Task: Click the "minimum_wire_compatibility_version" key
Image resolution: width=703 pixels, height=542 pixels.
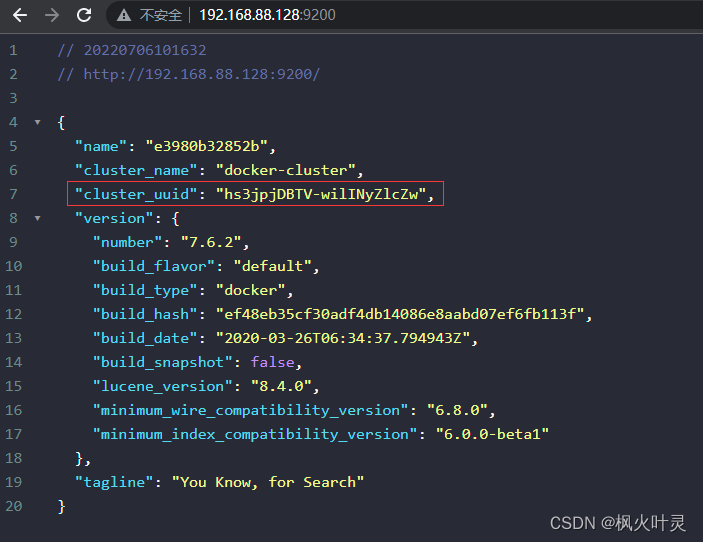Action: coord(250,410)
